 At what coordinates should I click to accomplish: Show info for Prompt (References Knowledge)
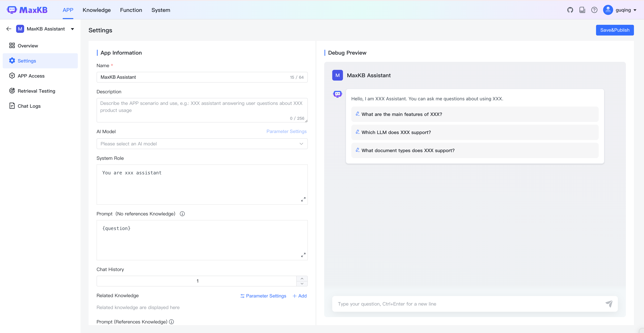[172, 322]
